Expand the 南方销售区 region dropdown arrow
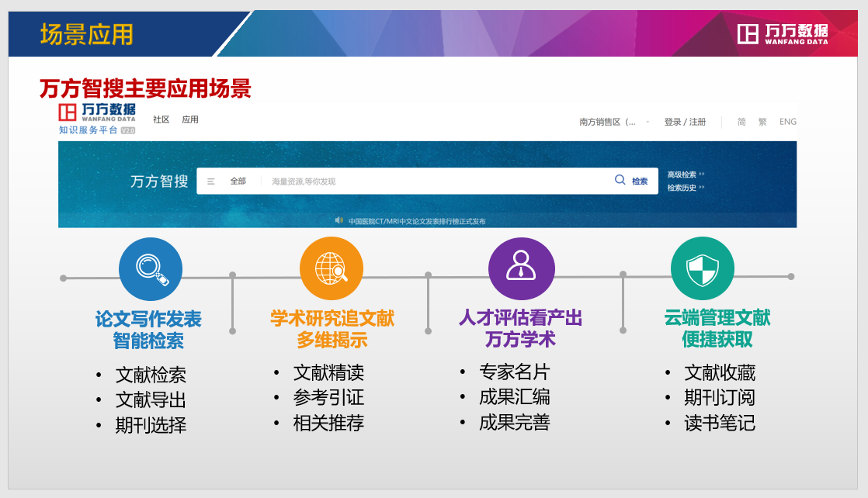Viewport: 868px width, 498px height. click(648, 122)
